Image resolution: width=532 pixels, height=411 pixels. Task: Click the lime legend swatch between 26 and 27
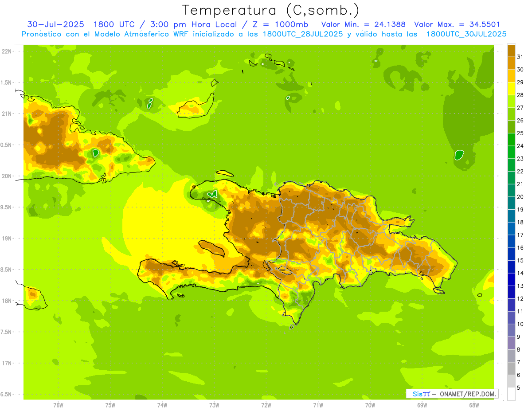point(511,114)
